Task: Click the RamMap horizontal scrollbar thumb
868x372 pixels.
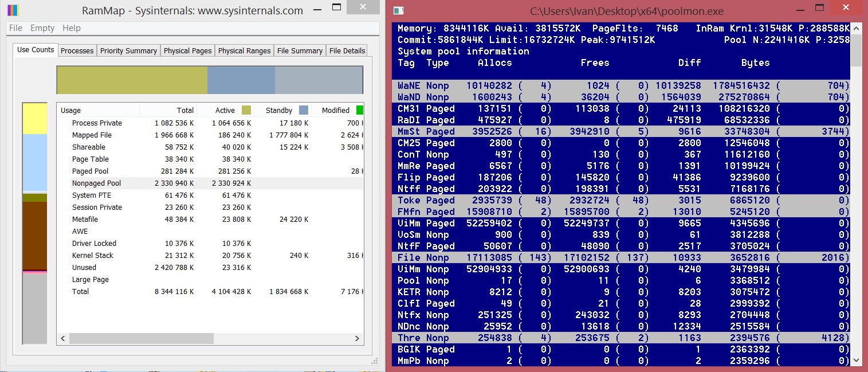Action: pyautogui.click(x=141, y=339)
